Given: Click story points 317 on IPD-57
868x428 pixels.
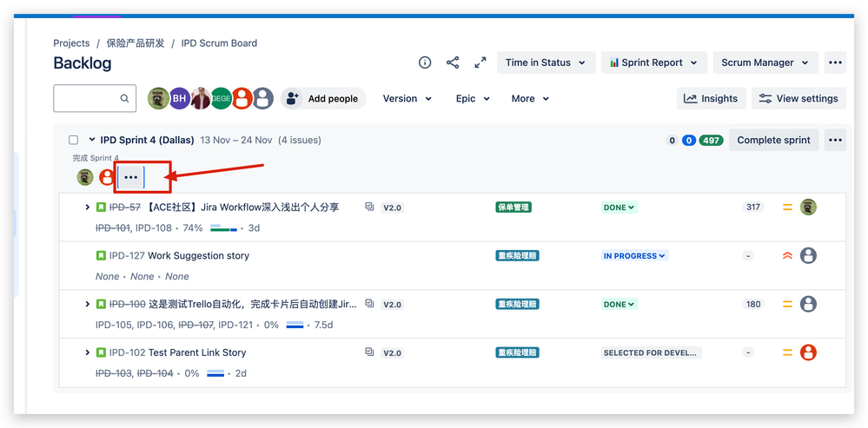Looking at the screenshot, I should point(752,207).
